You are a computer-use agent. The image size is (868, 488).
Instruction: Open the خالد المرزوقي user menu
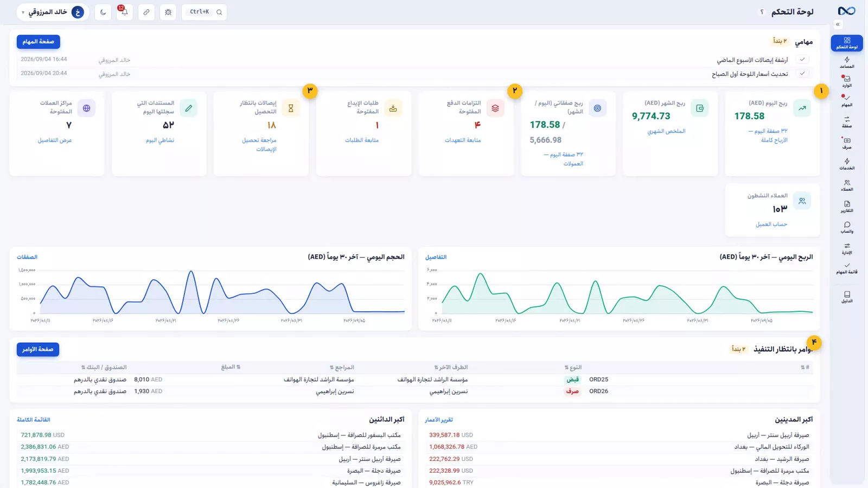click(53, 12)
